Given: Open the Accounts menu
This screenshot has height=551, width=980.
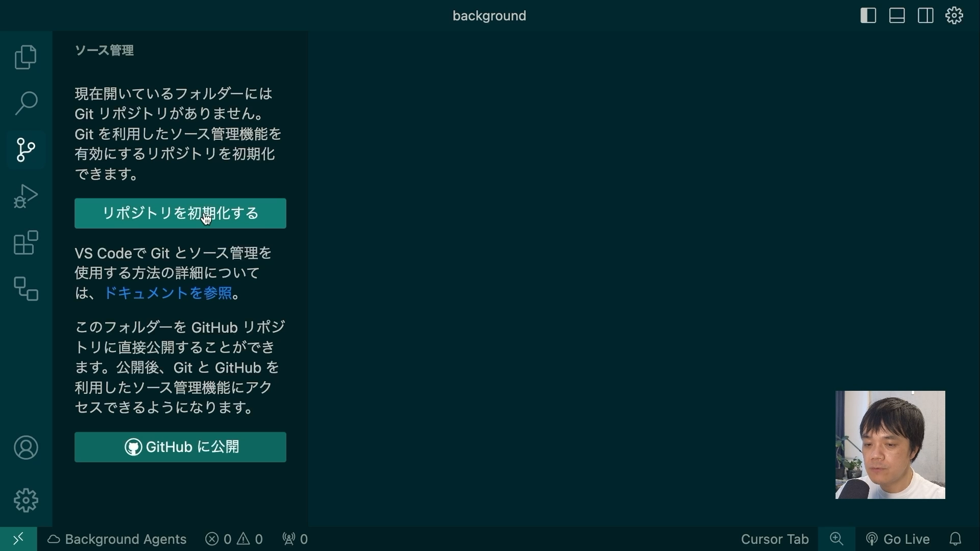Looking at the screenshot, I should pos(26,448).
